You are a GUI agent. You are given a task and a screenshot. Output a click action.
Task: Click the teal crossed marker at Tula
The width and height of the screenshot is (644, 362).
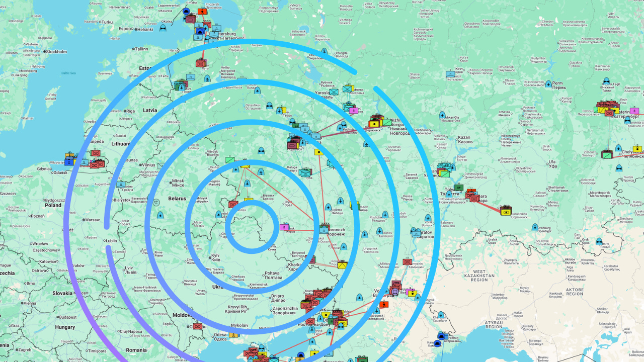(x=305, y=173)
